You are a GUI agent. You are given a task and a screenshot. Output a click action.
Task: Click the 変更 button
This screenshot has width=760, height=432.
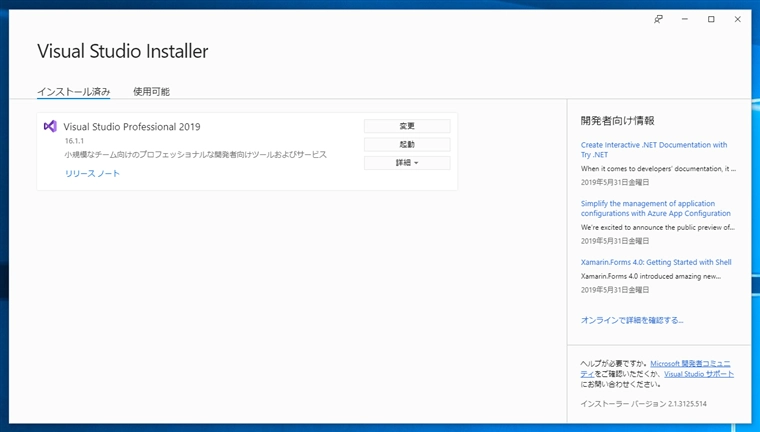(x=407, y=126)
